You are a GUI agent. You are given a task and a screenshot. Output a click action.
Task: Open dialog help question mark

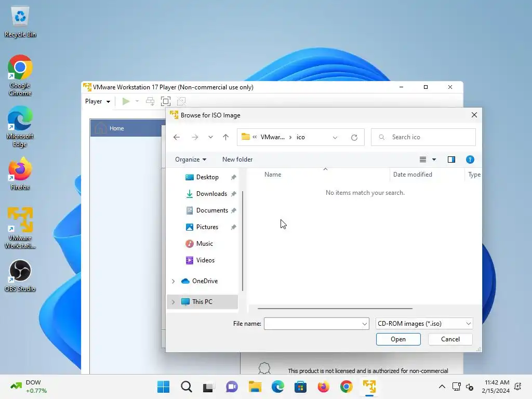(x=470, y=159)
